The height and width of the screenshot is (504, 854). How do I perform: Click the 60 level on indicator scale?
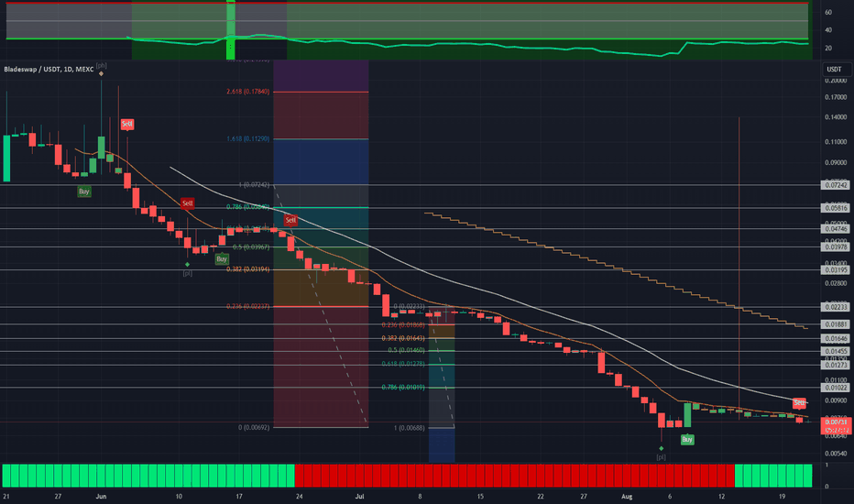click(828, 12)
